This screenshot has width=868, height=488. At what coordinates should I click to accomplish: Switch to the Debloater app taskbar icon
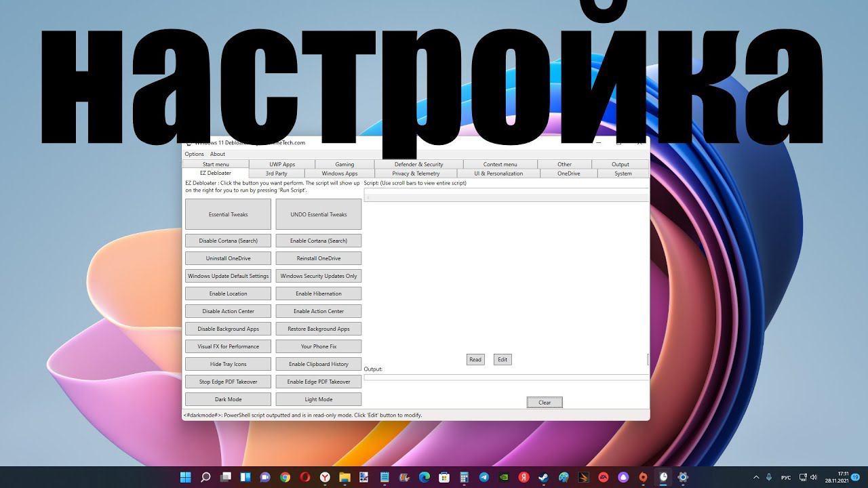click(663, 477)
